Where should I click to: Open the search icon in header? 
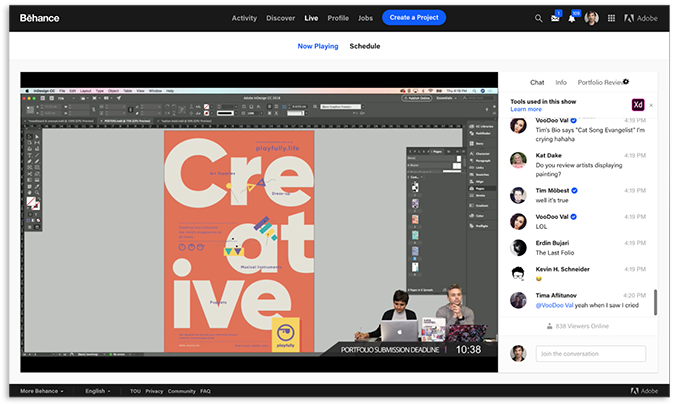tap(538, 18)
